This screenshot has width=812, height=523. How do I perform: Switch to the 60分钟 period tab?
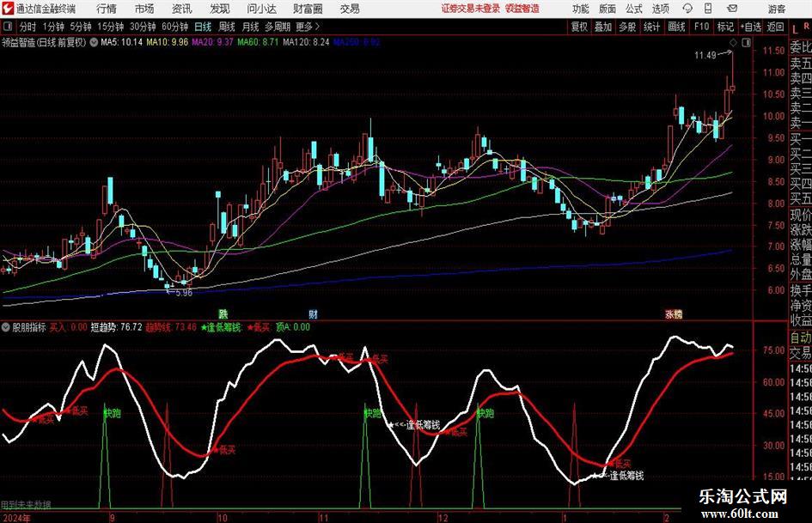175,27
